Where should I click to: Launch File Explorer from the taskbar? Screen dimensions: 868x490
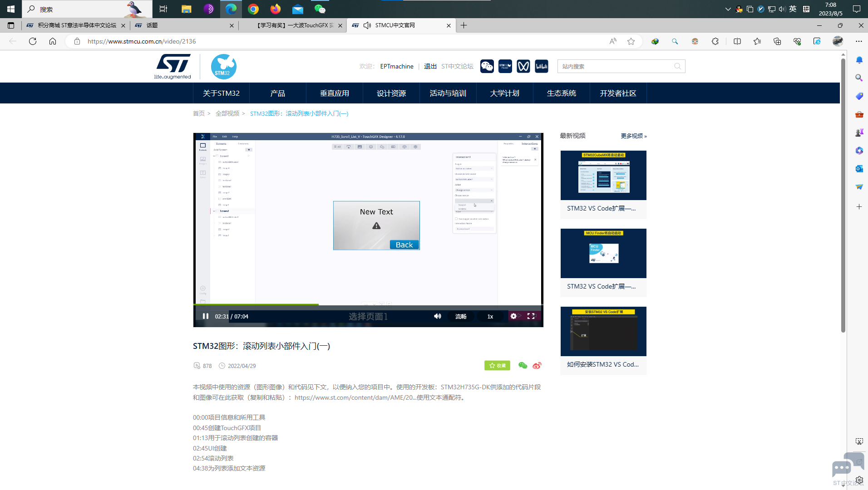pyautogui.click(x=186, y=9)
